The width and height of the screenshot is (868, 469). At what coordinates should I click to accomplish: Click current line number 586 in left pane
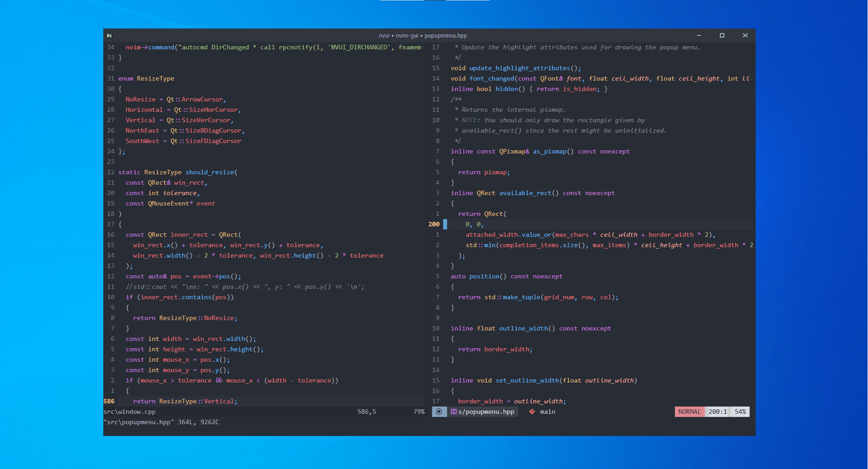pos(109,401)
